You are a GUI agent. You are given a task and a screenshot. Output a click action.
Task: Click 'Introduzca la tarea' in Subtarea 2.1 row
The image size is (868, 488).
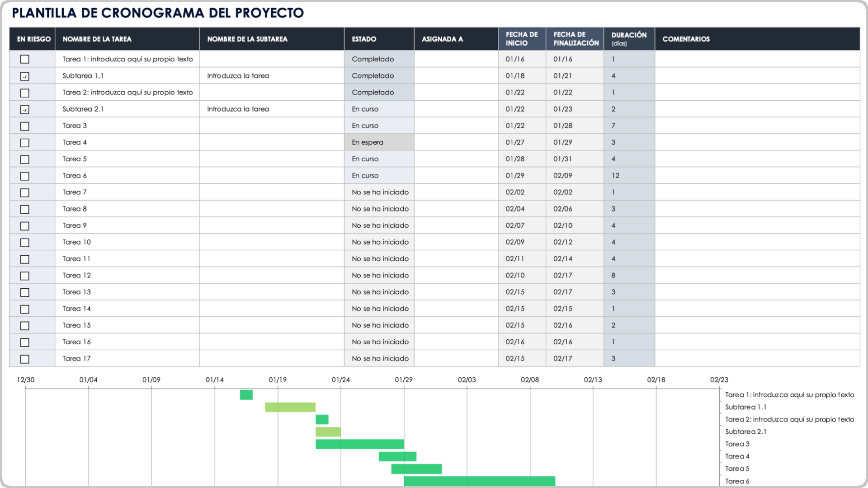[x=238, y=109]
